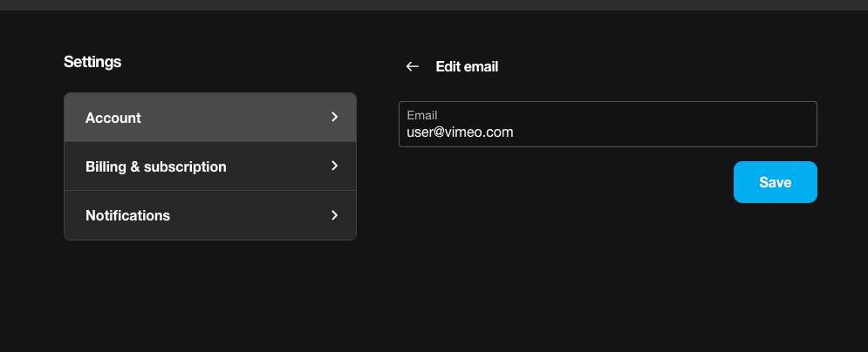Click the Settings heading
The width and height of the screenshot is (868, 352).
click(x=92, y=61)
